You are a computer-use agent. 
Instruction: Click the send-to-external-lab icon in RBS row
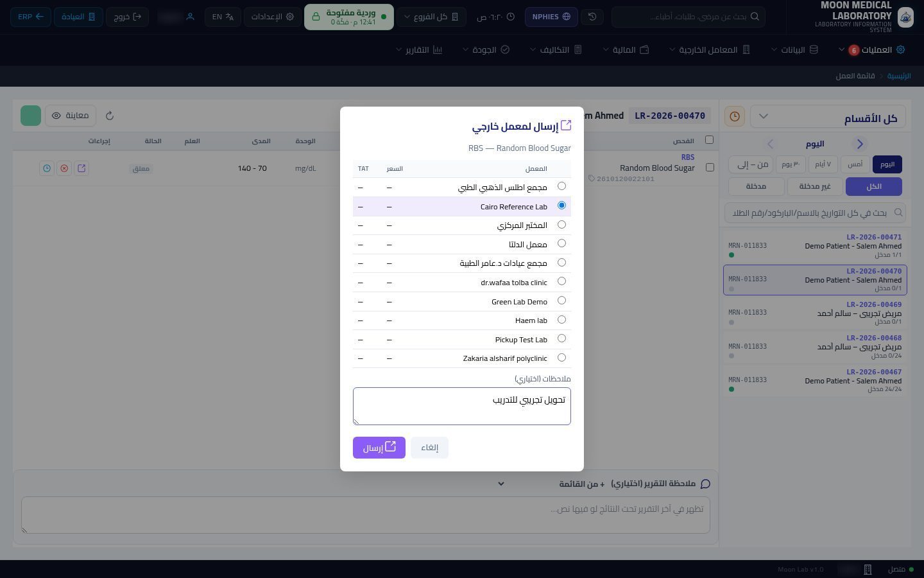(x=81, y=168)
